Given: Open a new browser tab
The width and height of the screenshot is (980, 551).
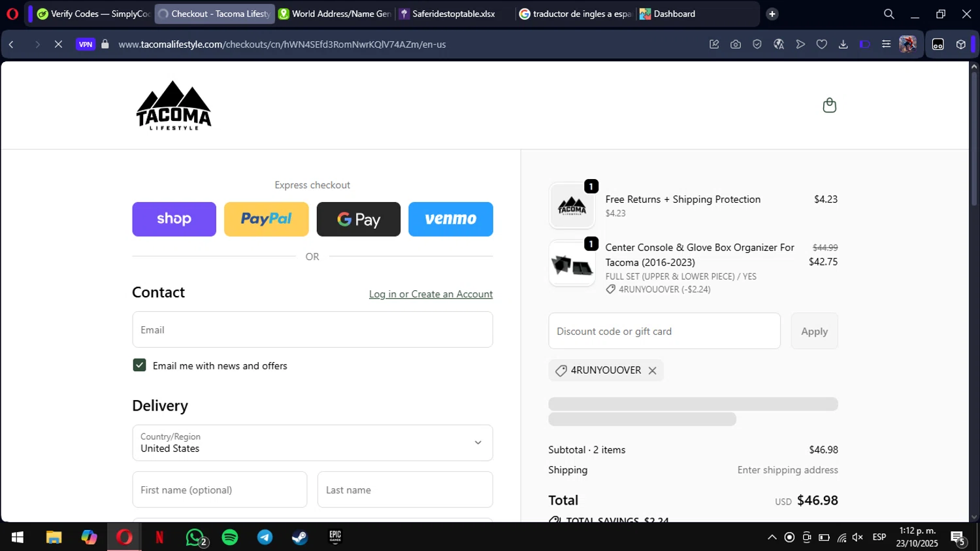Looking at the screenshot, I should (772, 14).
